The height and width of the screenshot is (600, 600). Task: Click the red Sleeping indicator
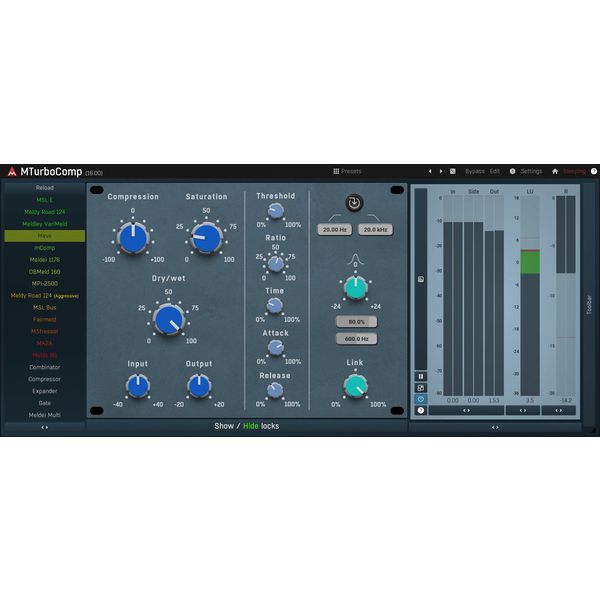574,171
